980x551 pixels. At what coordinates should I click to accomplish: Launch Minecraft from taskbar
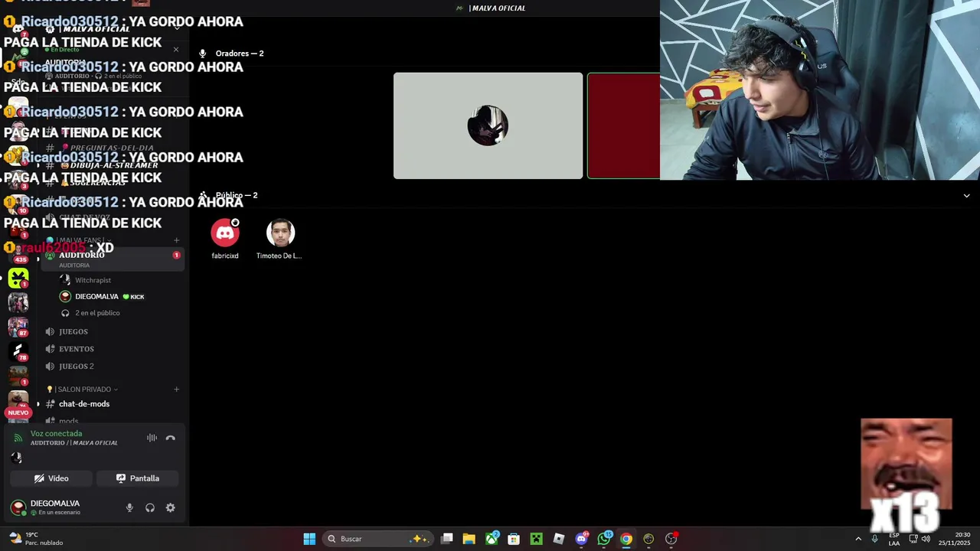click(x=537, y=539)
